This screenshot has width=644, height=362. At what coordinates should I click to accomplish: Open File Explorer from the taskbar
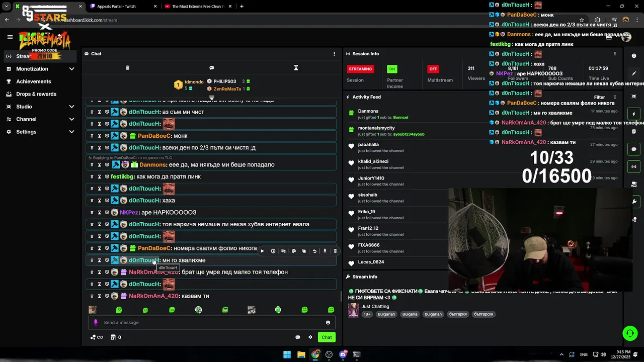pyautogui.click(x=301, y=354)
